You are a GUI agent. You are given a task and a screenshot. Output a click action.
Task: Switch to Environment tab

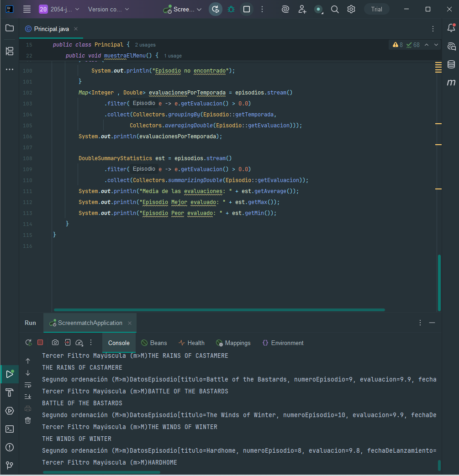coord(283,343)
